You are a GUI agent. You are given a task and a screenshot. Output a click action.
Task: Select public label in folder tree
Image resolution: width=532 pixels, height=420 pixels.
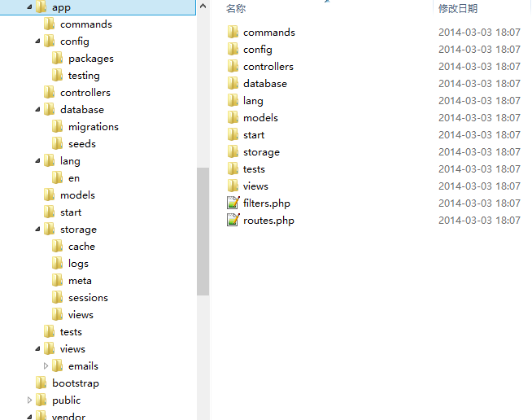click(66, 400)
